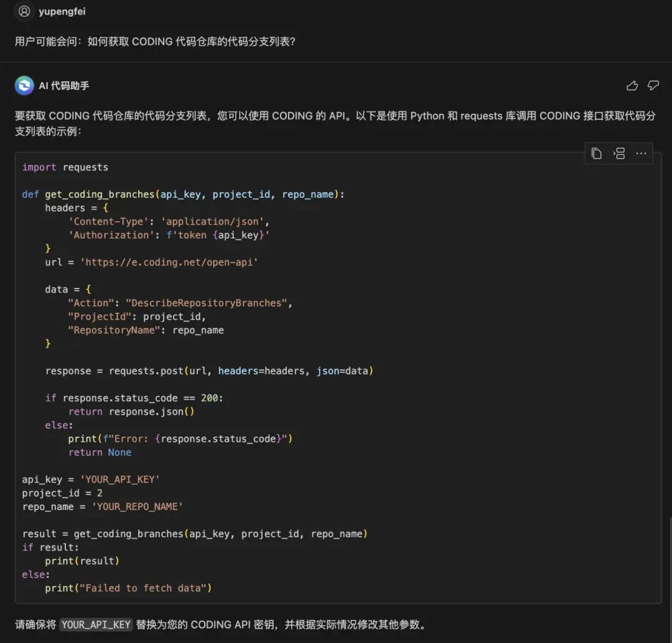The image size is (672, 643).
Task: Click the 'return None' line
Action: pyautogui.click(x=100, y=452)
